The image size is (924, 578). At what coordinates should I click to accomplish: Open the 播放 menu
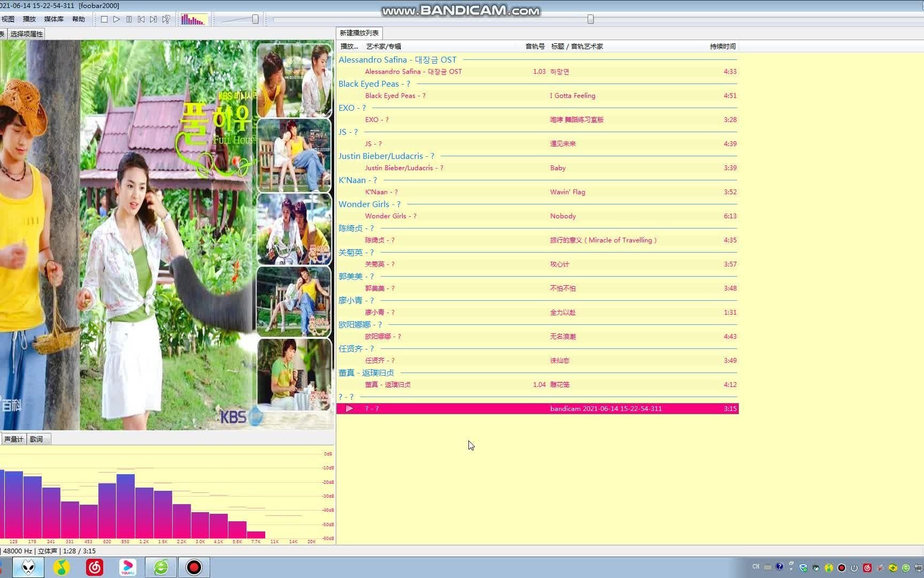tap(29, 19)
